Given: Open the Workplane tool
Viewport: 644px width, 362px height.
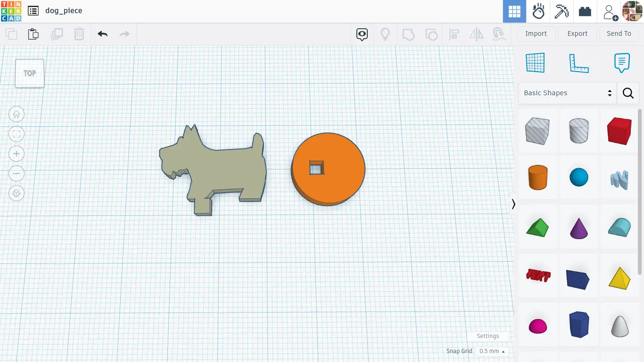Looking at the screenshot, I should [535, 63].
